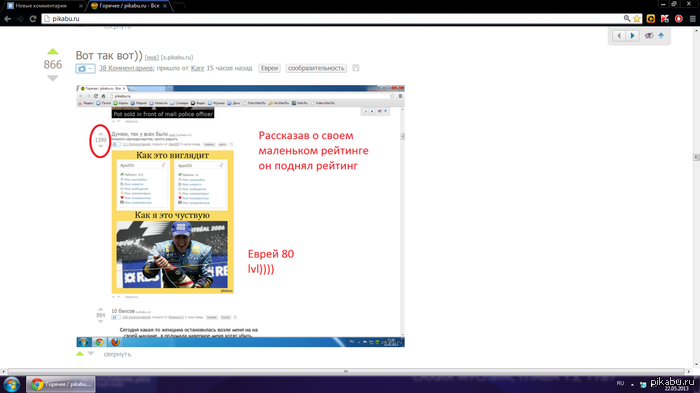This screenshot has height=393, width=700.
Task: Close the Новые комментарии tab
Action: [81, 6]
